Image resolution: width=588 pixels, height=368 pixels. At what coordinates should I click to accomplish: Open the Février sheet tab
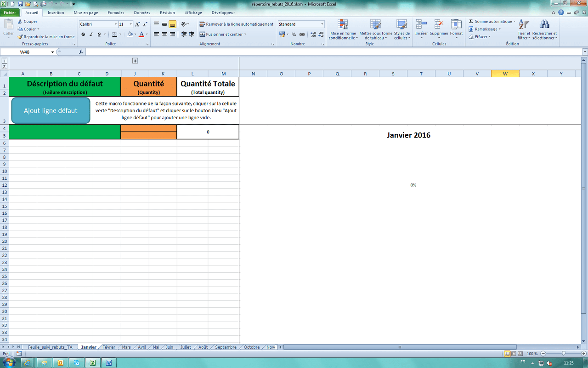[109, 347]
